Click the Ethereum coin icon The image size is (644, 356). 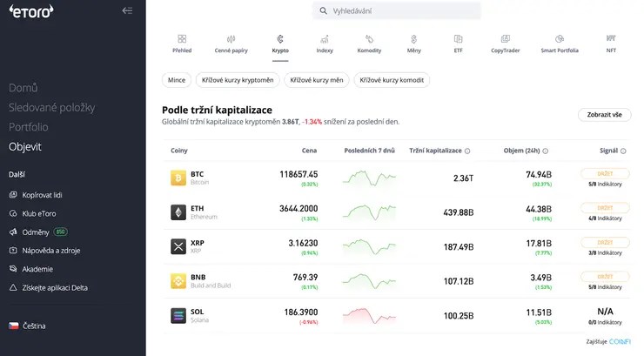(x=178, y=212)
